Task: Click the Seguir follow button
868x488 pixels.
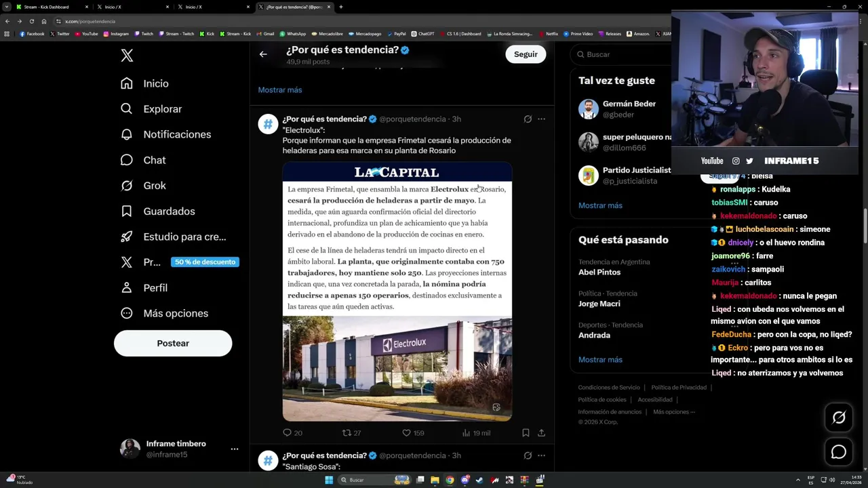Action: [x=526, y=54]
